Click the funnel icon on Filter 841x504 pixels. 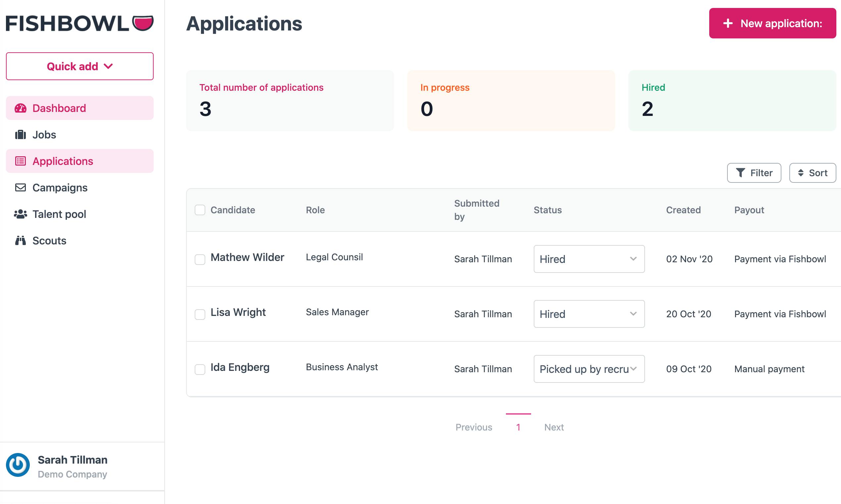click(740, 173)
